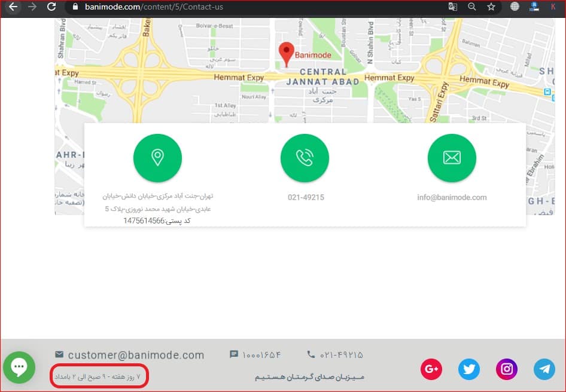This screenshot has width=566, height=392.
Task: Click the padlock site security icon
Action: pos(75,7)
